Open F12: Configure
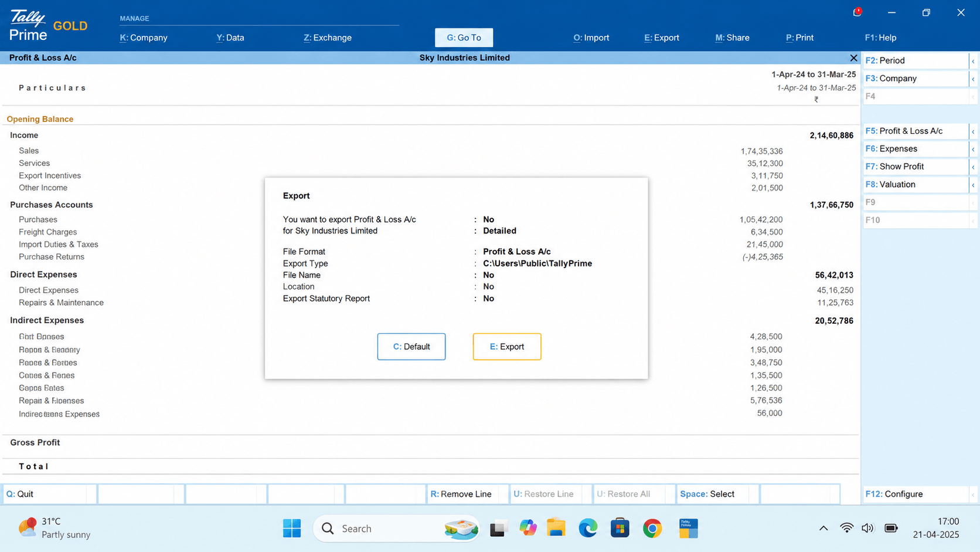 coord(916,495)
